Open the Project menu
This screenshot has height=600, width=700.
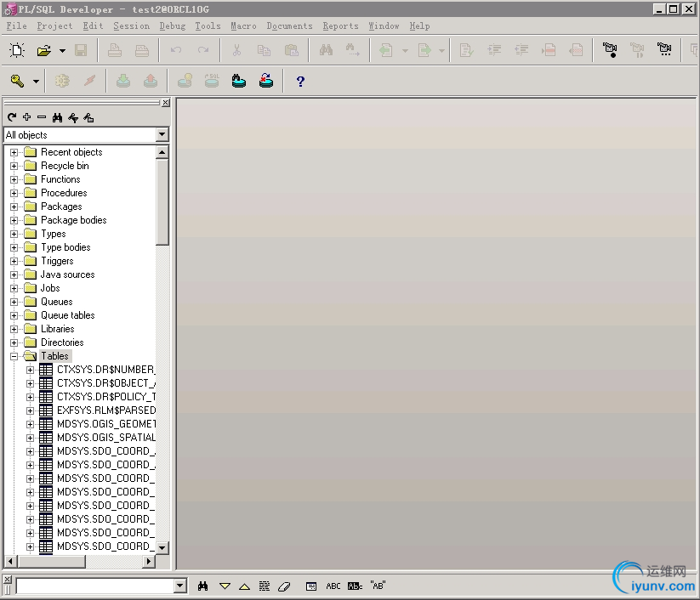[54, 25]
